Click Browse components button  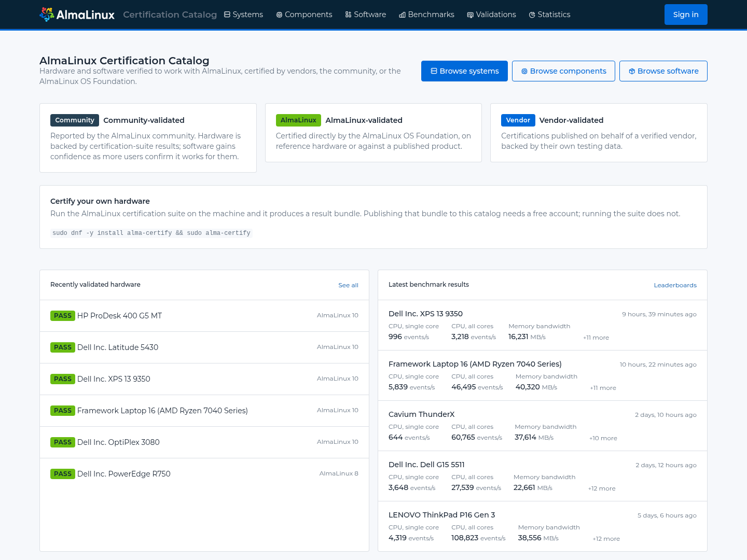563,71
